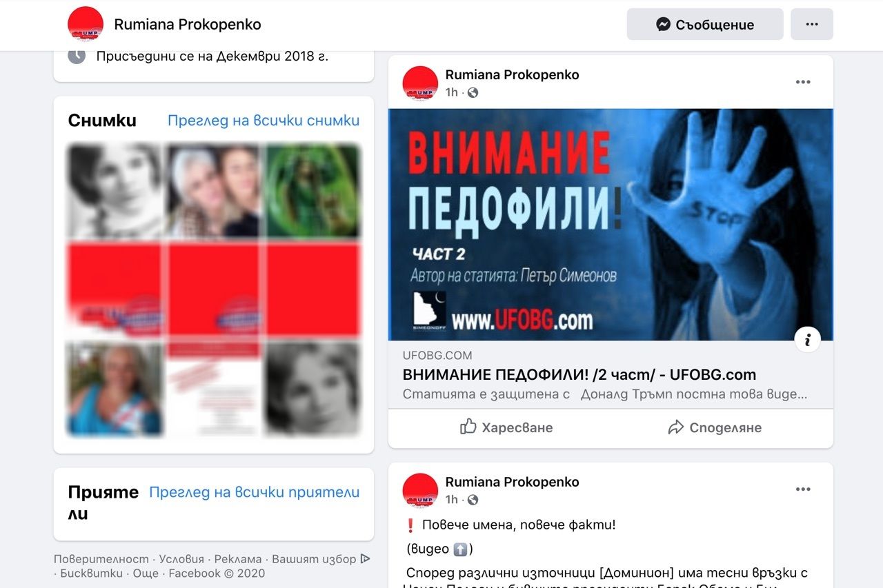This screenshot has width=883, height=588.
Task: Click the Поверителност footer link
Action: 101,559
